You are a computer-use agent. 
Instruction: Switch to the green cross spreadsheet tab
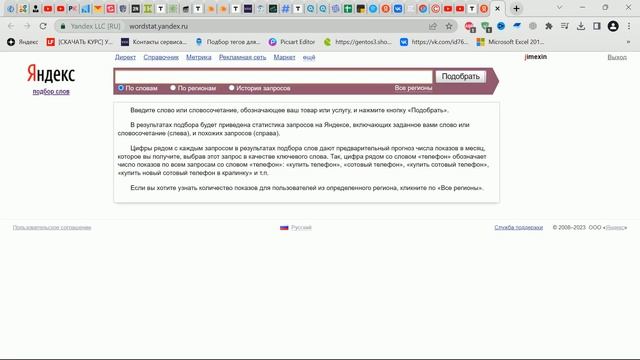coord(348,9)
